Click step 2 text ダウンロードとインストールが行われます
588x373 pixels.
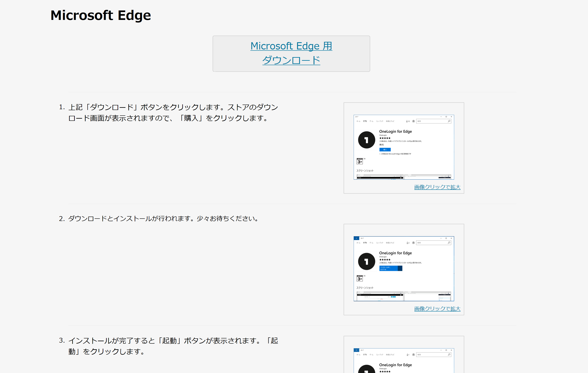point(163,218)
